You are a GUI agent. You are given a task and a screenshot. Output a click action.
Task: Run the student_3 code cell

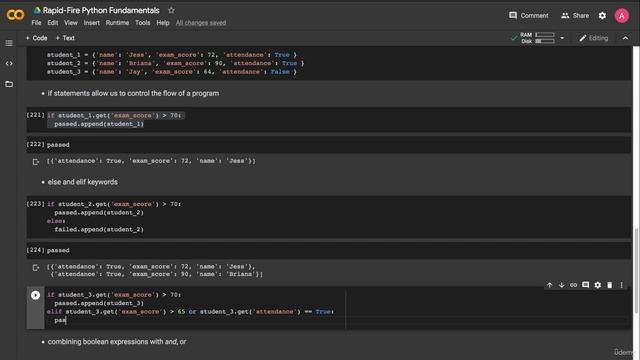pos(36,295)
